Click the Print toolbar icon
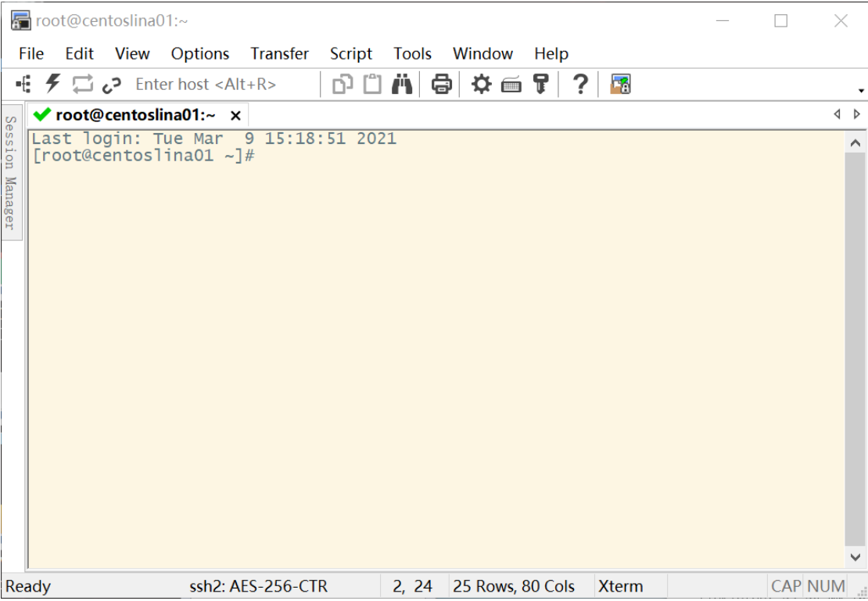868x601 pixels. (x=442, y=85)
